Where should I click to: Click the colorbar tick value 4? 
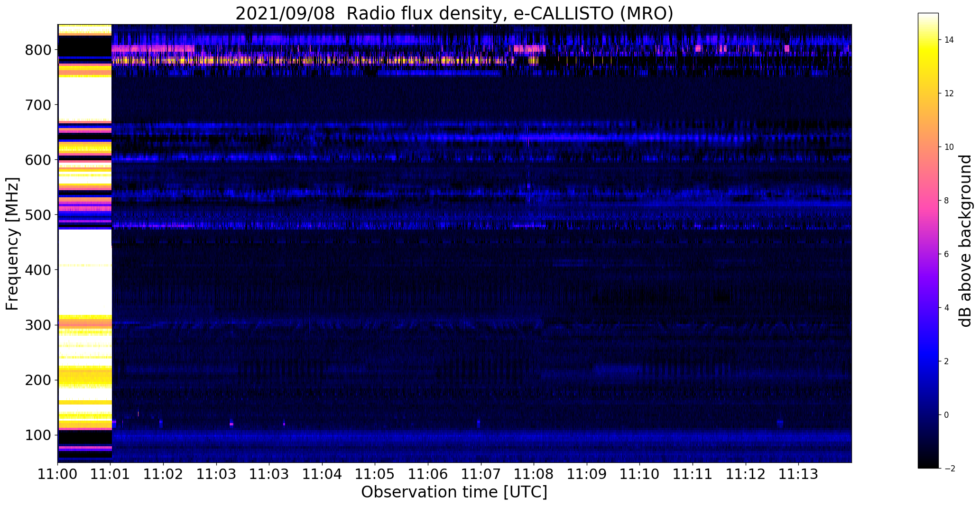tap(947, 308)
